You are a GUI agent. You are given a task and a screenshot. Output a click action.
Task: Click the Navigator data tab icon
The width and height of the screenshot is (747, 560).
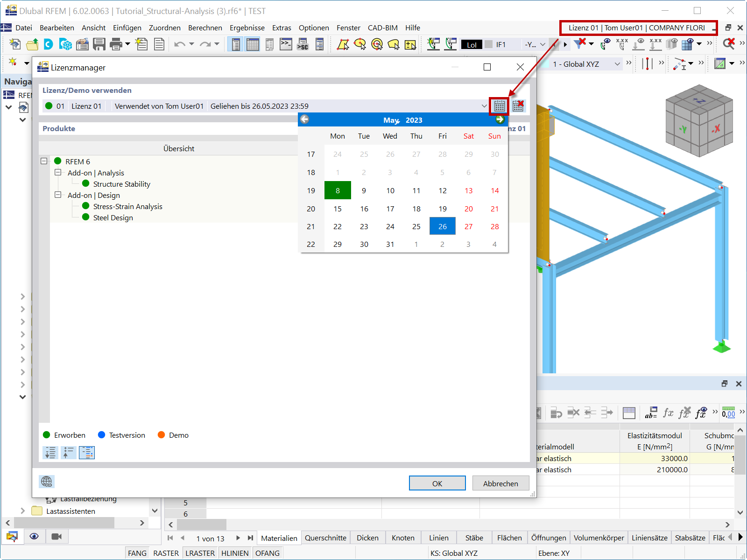coord(12,537)
